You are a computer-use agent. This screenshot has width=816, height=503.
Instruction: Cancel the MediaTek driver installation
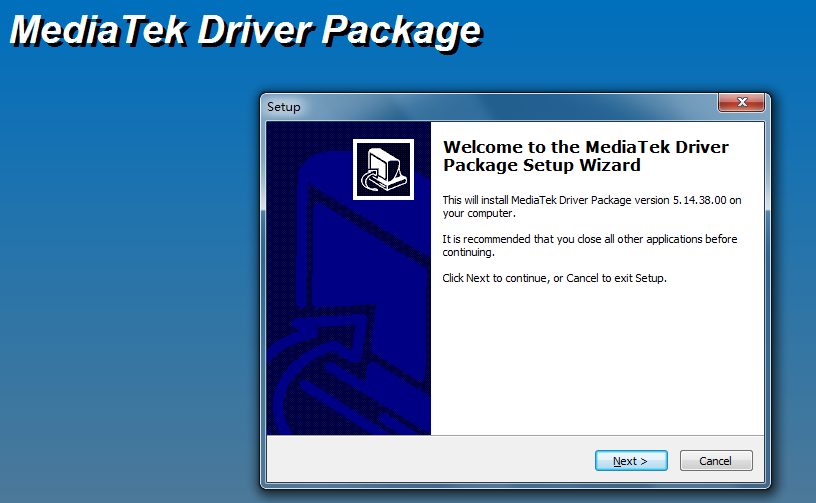tap(716, 461)
